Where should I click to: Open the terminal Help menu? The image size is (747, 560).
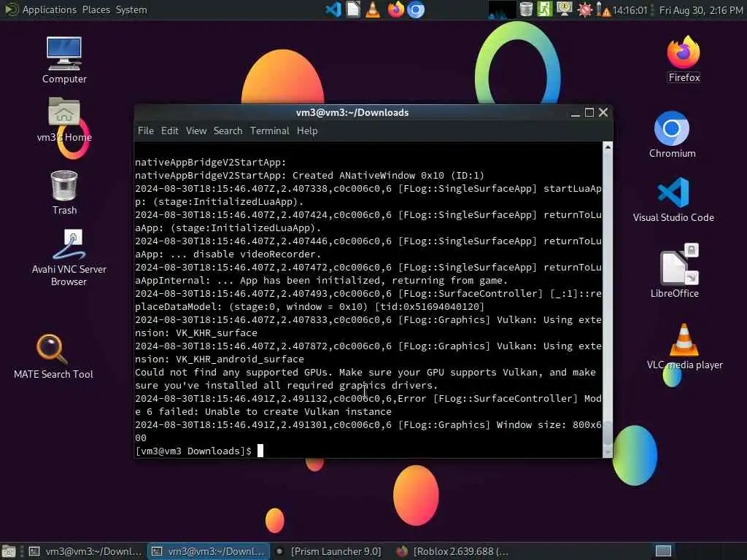click(x=307, y=131)
